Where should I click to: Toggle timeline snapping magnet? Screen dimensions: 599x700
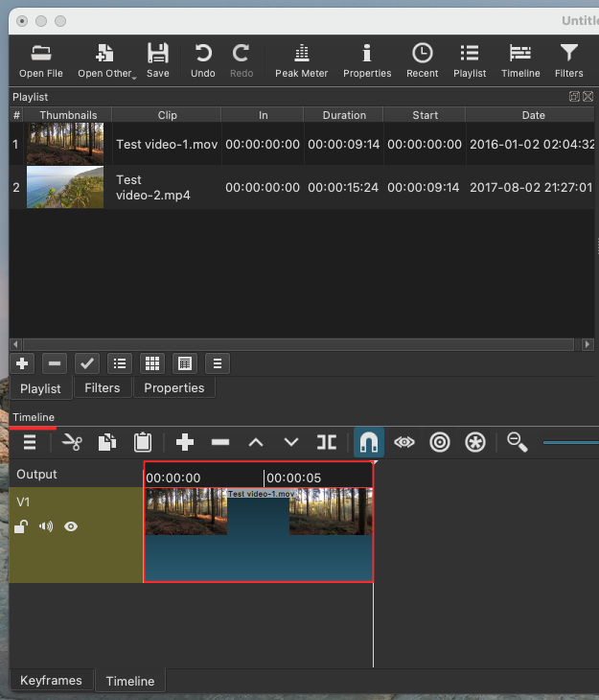point(369,442)
